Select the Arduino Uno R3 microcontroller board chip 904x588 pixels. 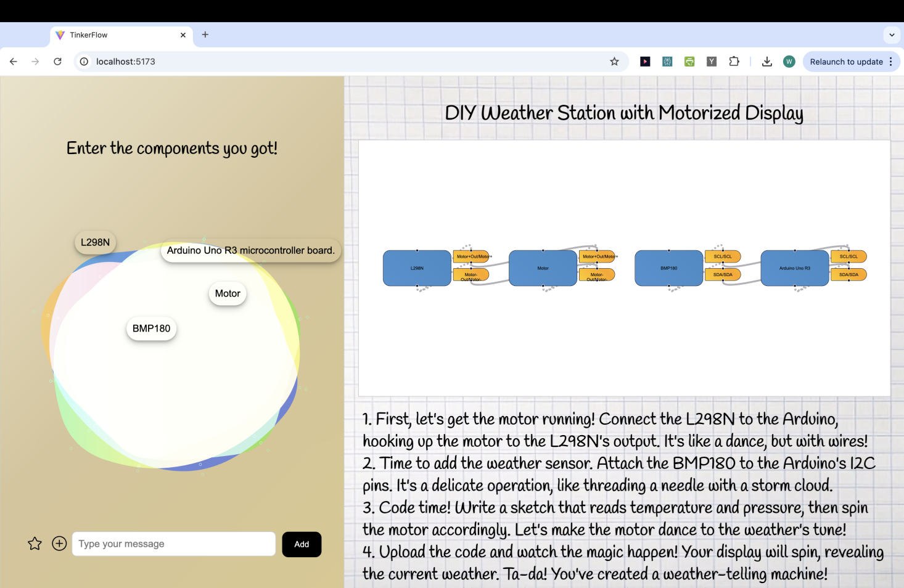click(x=251, y=250)
